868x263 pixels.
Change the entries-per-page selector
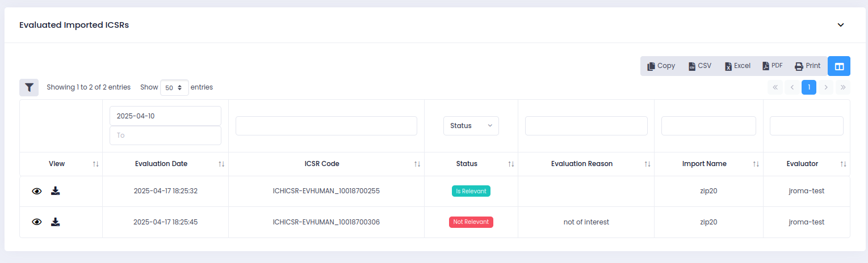pyautogui.click(x=174, y=87)
